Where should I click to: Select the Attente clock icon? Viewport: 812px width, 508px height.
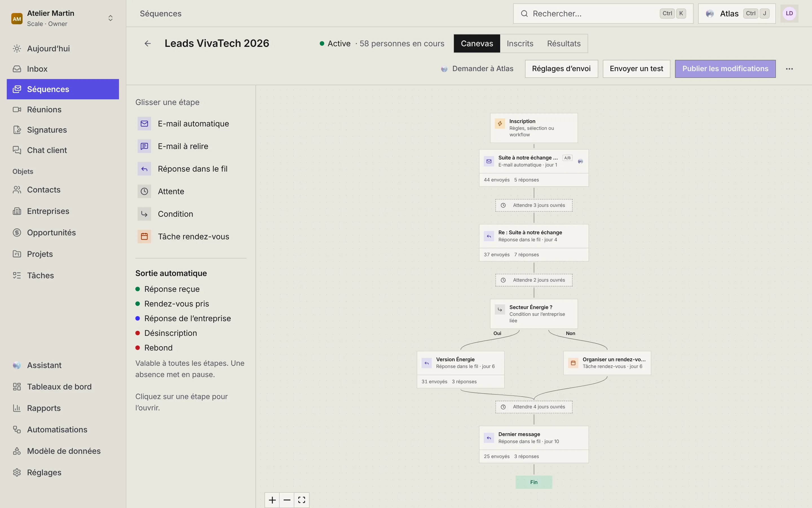coord(144,191)
